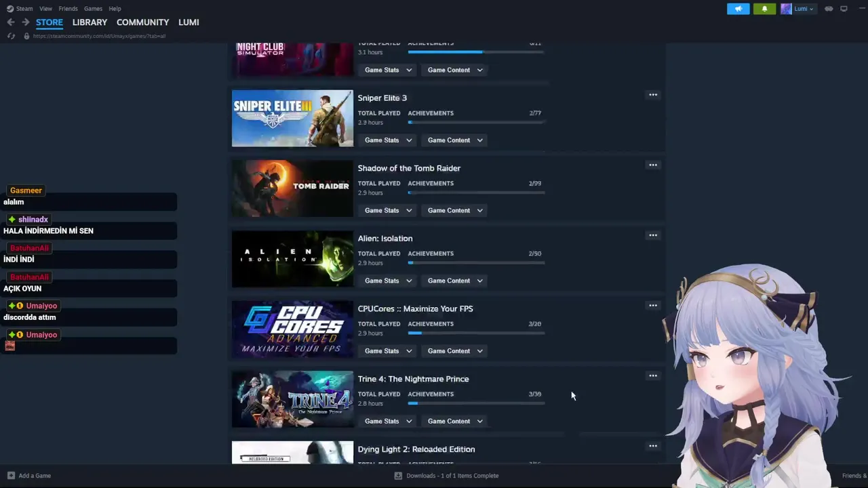Expand Game Content for Trine 4
The image size is (868, 488).
point(455,422)
